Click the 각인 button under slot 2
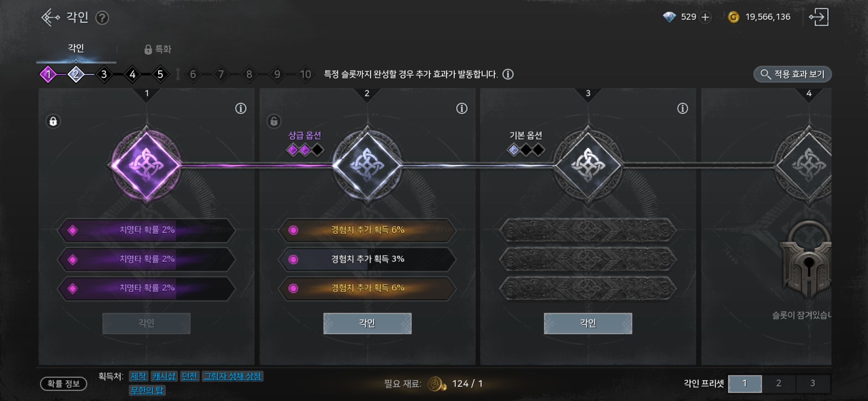 (367, 323)
